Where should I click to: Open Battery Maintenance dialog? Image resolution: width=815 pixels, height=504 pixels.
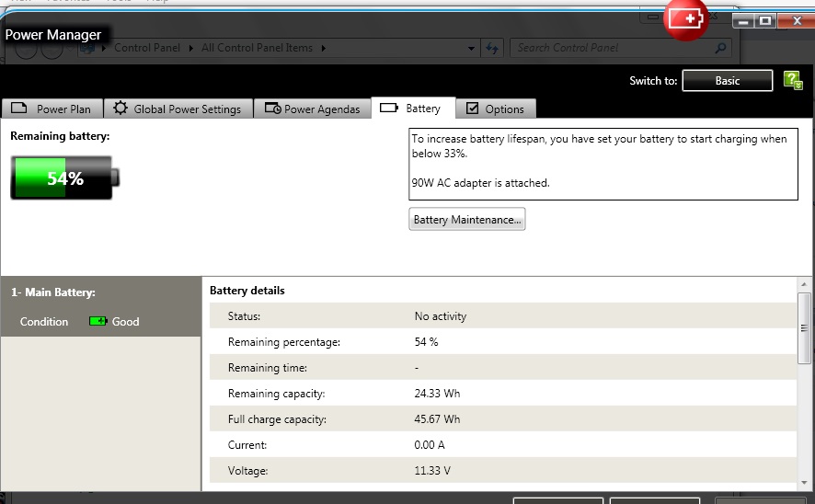point(466,219)
